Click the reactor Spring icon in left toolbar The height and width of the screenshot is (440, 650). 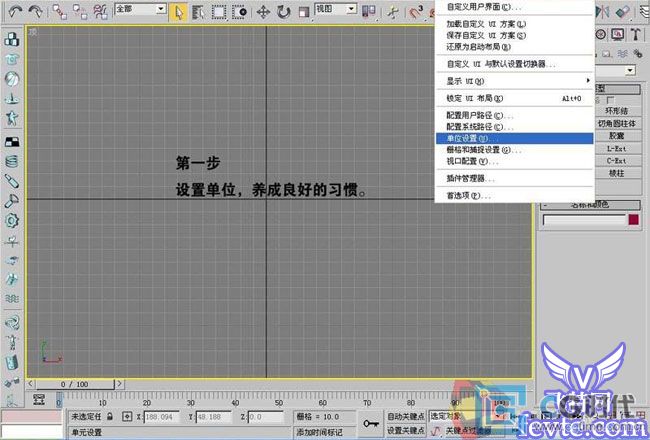[x=12, y=161]
